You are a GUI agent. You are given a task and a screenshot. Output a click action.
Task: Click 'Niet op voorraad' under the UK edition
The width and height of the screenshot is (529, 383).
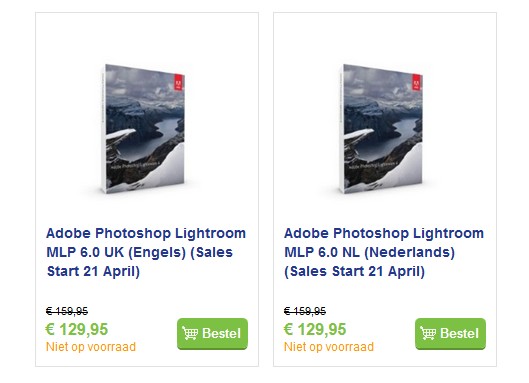pyautogui.click(x=91, y=347)
